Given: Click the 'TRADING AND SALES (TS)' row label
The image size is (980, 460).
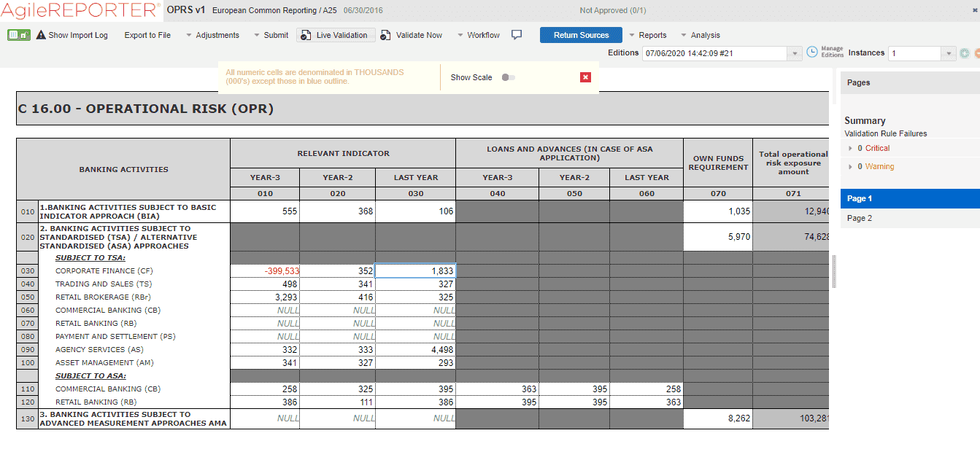Looking at the screenshot, I should click(104, 284).
